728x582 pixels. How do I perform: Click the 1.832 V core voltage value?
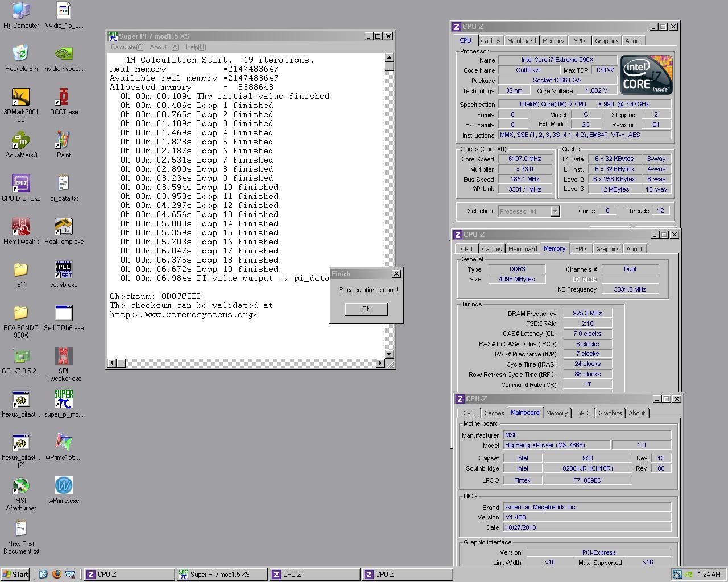point(596,90)
